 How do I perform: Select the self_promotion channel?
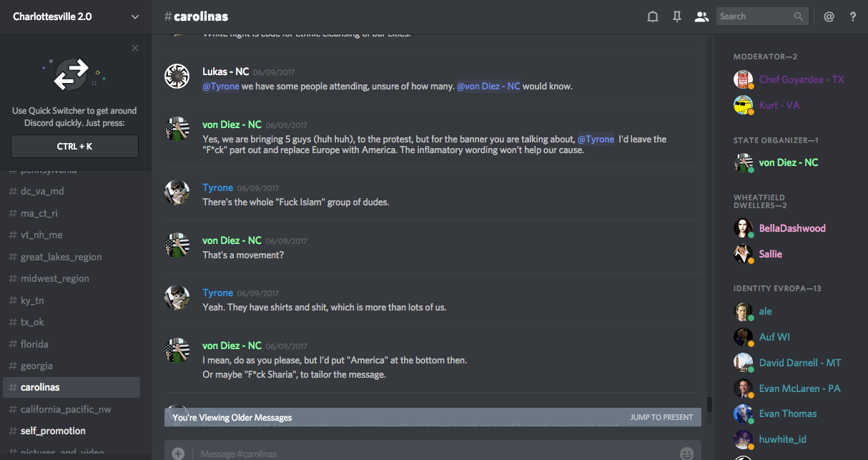(x=53, y=431)
